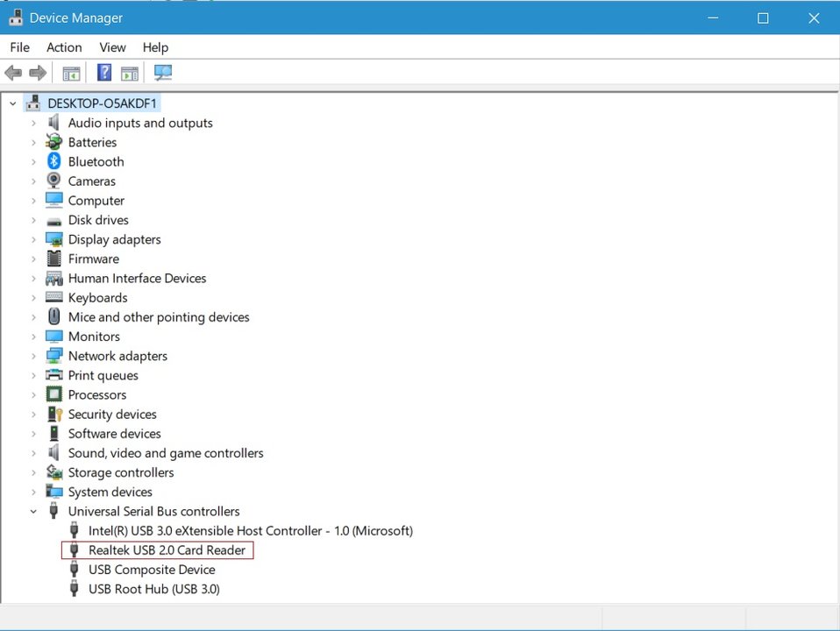Click the Firmware chip icon
The width and height of the screenshot is (840, 631).
click(53, 259)
